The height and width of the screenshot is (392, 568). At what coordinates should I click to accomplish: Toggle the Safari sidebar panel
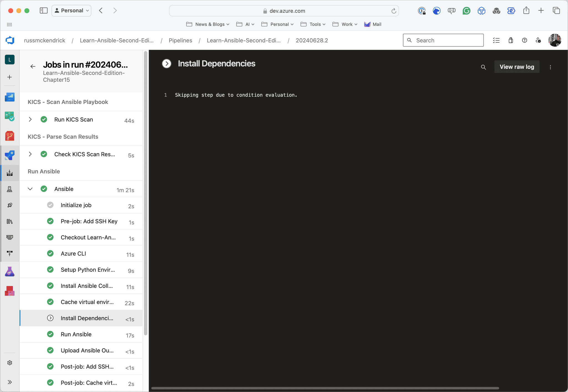(44, 11)
